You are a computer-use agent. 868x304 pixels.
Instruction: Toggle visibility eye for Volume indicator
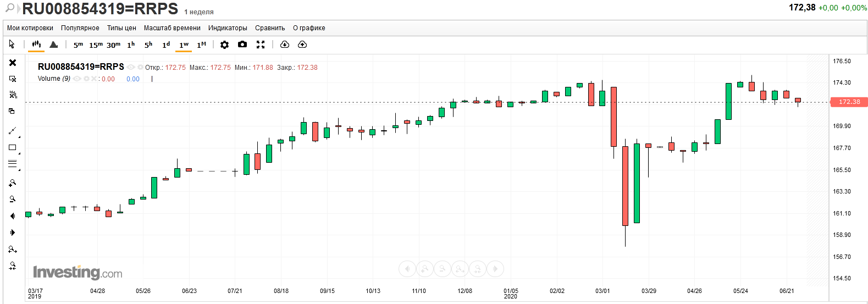pyautogui.click(x=77, y=79)
